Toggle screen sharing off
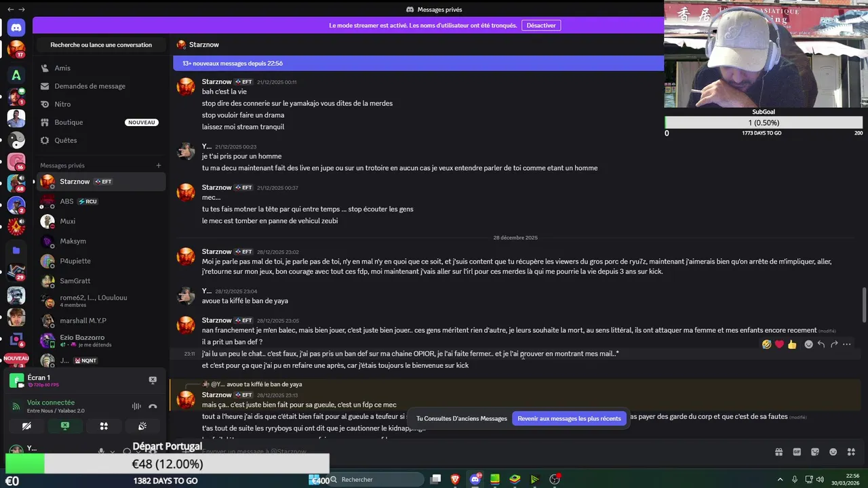This screenshot has height=488, width=868. pos(65,426)
